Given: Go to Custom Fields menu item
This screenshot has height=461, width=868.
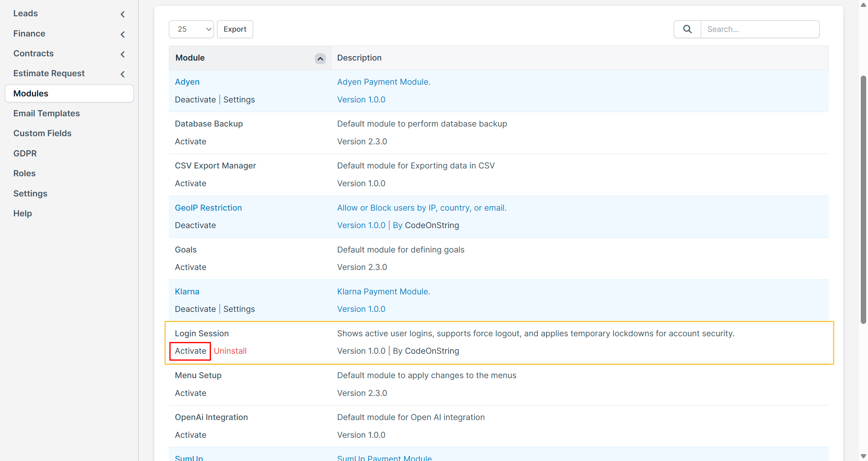Looking at the screenshot, I should [42, 133].
